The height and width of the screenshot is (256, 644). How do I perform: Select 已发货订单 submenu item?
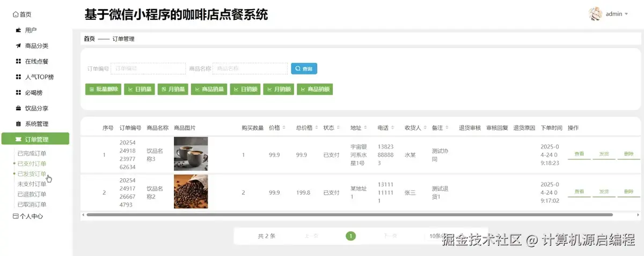(x=32, y=174)
